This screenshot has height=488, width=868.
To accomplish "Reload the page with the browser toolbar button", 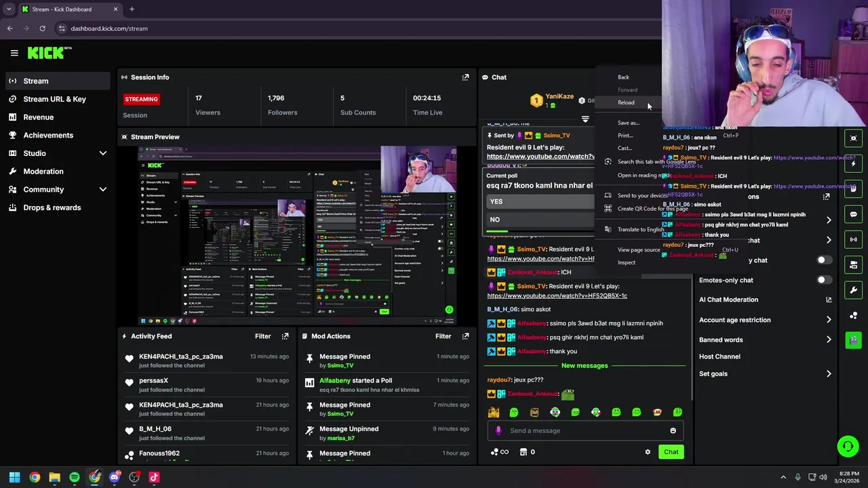I will pyautogui.click(x=42, y=28).
